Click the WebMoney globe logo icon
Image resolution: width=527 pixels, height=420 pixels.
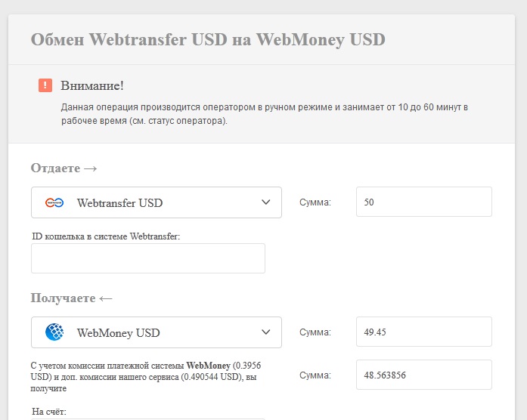click(x=54, y=332)
